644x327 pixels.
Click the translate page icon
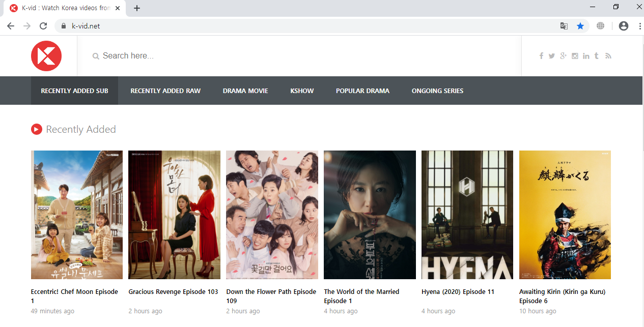tap(564, 26)
